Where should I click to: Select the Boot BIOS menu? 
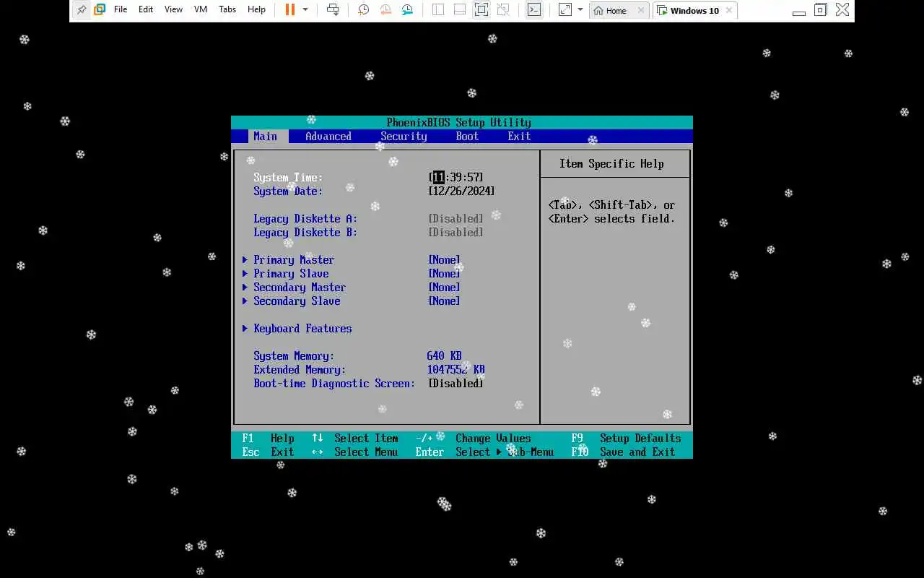click(467, 136)
